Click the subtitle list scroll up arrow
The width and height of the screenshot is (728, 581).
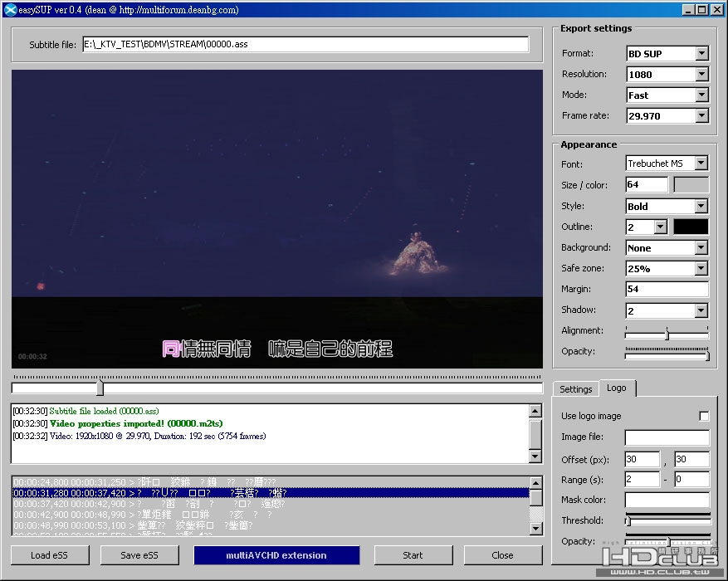[535, 483]
